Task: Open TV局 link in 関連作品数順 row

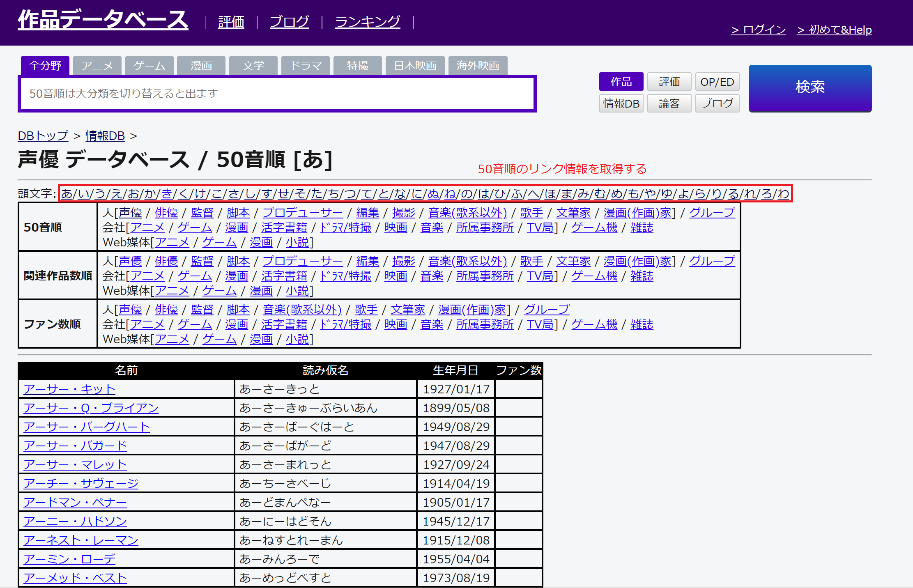Action: [x=540, y=276]
